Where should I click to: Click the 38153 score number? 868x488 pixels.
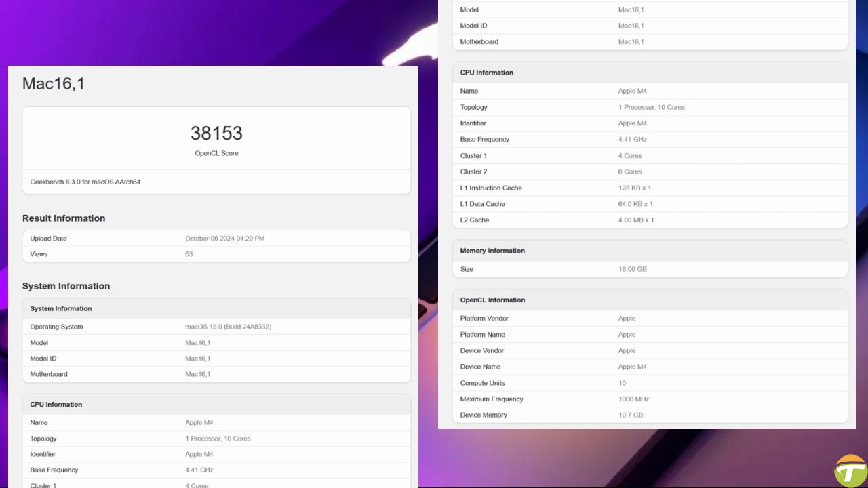pos(216,133)
